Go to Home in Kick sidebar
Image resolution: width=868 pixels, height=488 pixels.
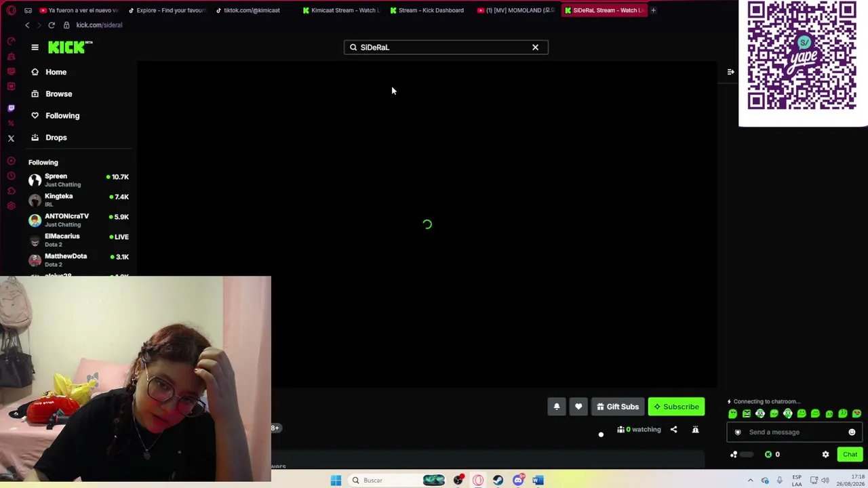pos(49,72)
